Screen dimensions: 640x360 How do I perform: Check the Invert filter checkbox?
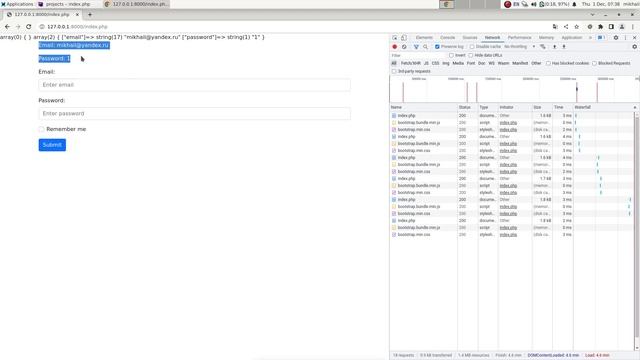coord(451,55)
